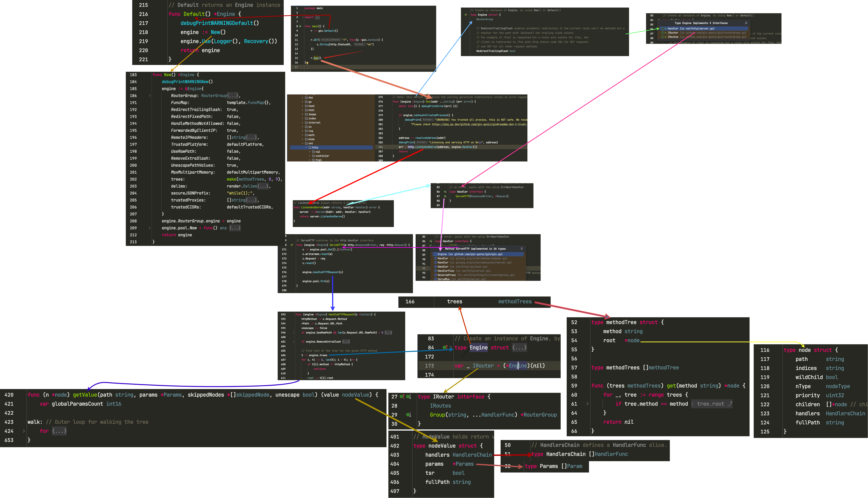Select the internal folder in file tree
This screenshot has width=868, height=498.
coord(314,123)
